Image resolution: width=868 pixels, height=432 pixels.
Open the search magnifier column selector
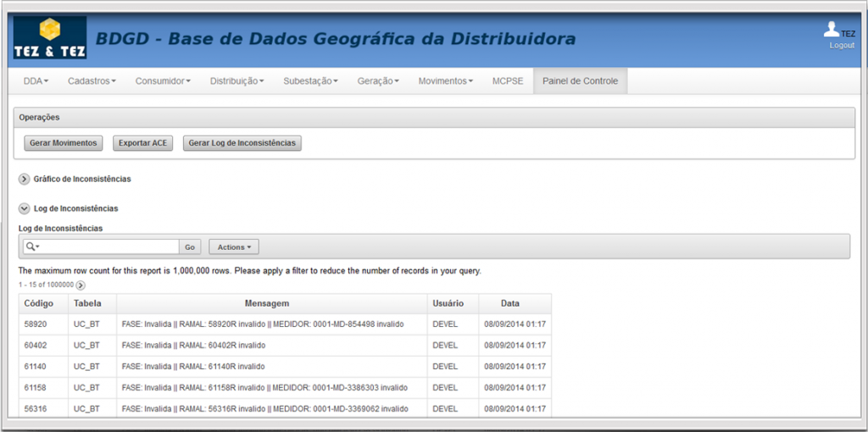(33, 246)
